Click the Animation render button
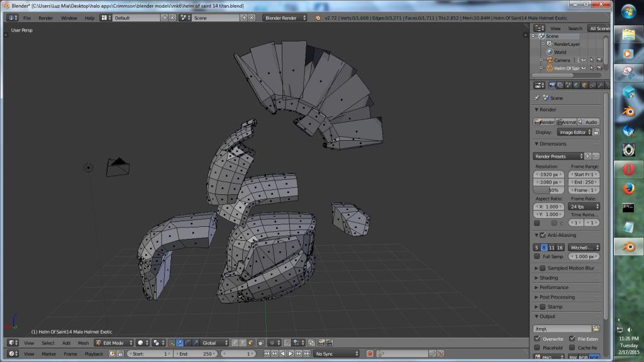The width and height of the screenshot is (644, 362). point(567,122)
